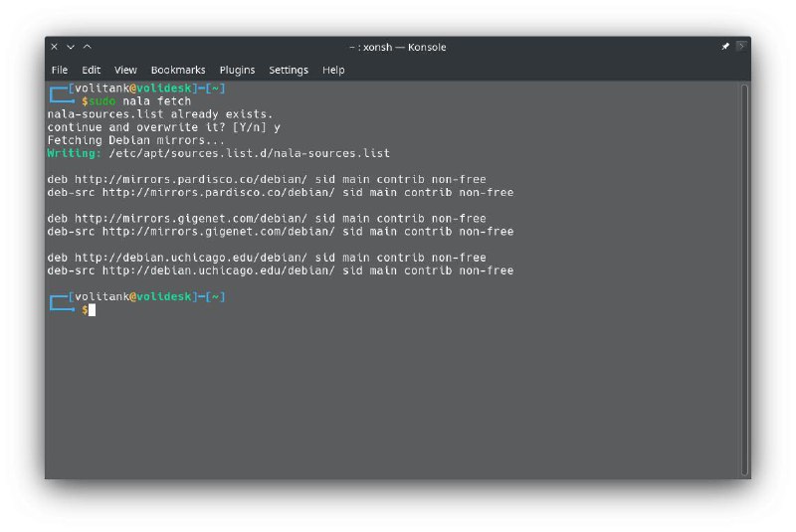This screenshot has width=796, height=532.
Task: Minimize window using down chevron icon
Action: (x=71, y=47)
